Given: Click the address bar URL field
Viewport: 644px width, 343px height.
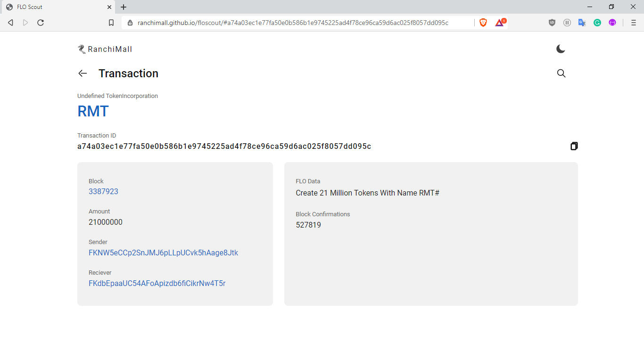Looking at the screenshot, I should pyautogui.click(x=292, y=23).
